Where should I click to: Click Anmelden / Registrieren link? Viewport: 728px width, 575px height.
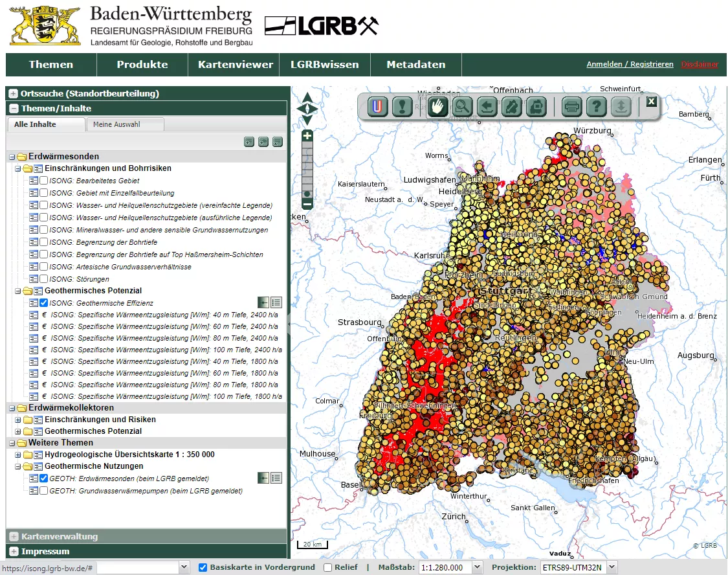pos(630,65)
